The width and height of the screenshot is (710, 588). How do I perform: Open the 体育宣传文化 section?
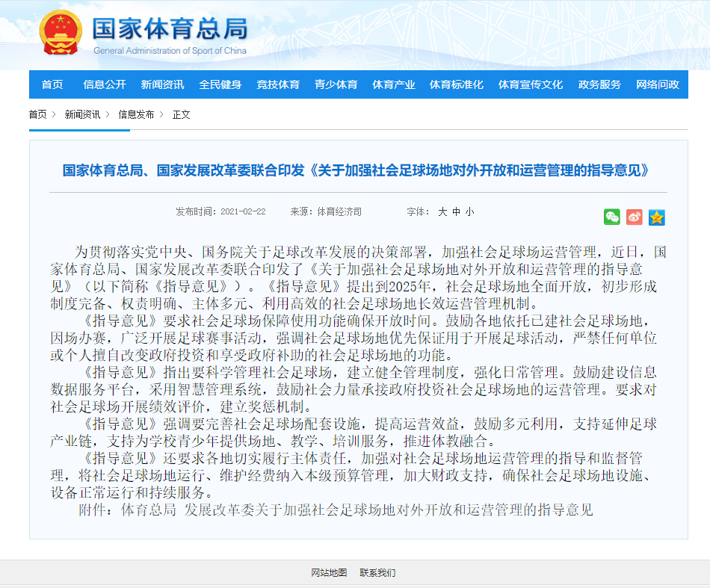pyautogui.click(x=529, y=84)
